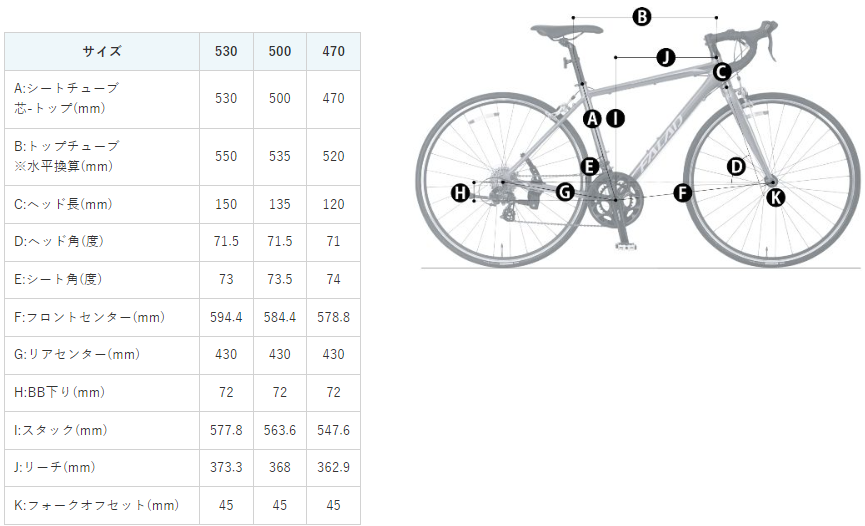The height and width of the screenshot is (526, 865).
Task: Click the I:スタック(mm) row label
Action: point(61,430)
